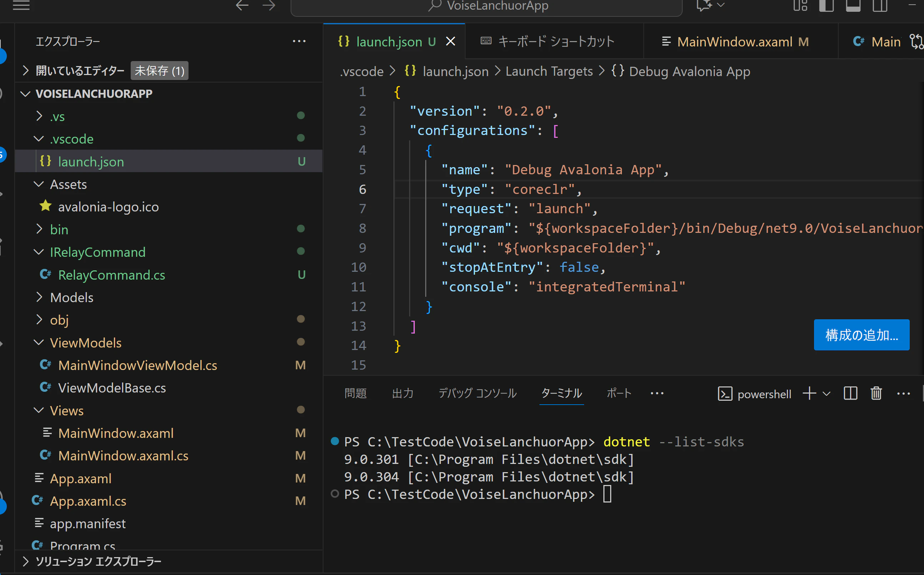Click the compare changes icon in the editor toolbar
Image resolution: width=924 pixels, height=575 pixels.
point(917,41)
